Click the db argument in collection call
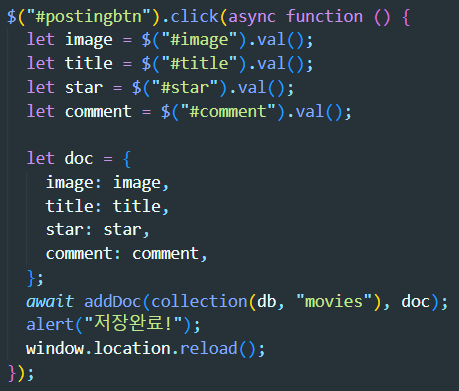459x391 pixels. tap(266, 301)
